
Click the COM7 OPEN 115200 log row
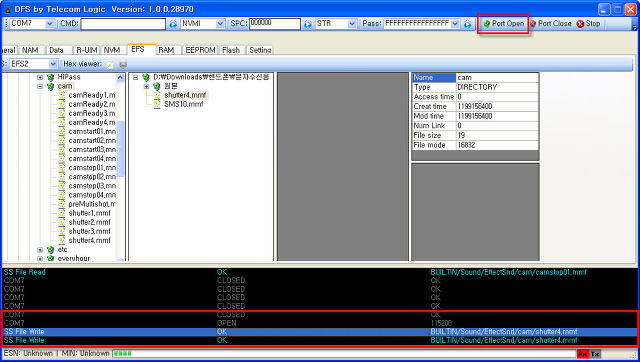click(x=320, y=323)
